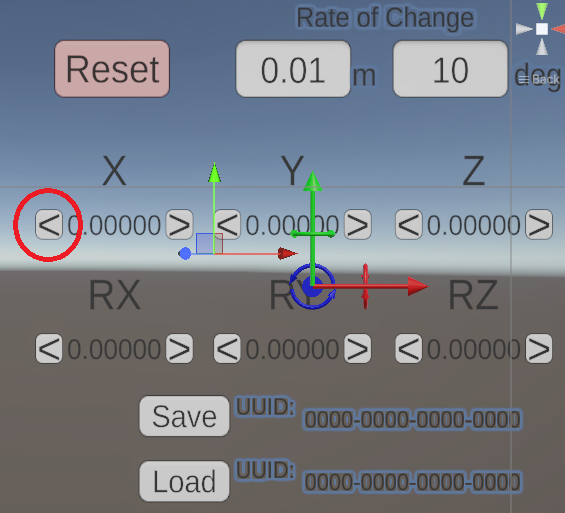Click the Load button
This screenshot has width=565, height=513.
click(184, 481)
